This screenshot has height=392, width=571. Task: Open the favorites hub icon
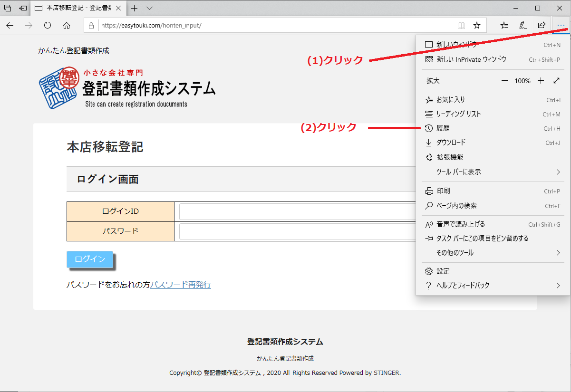504,25
